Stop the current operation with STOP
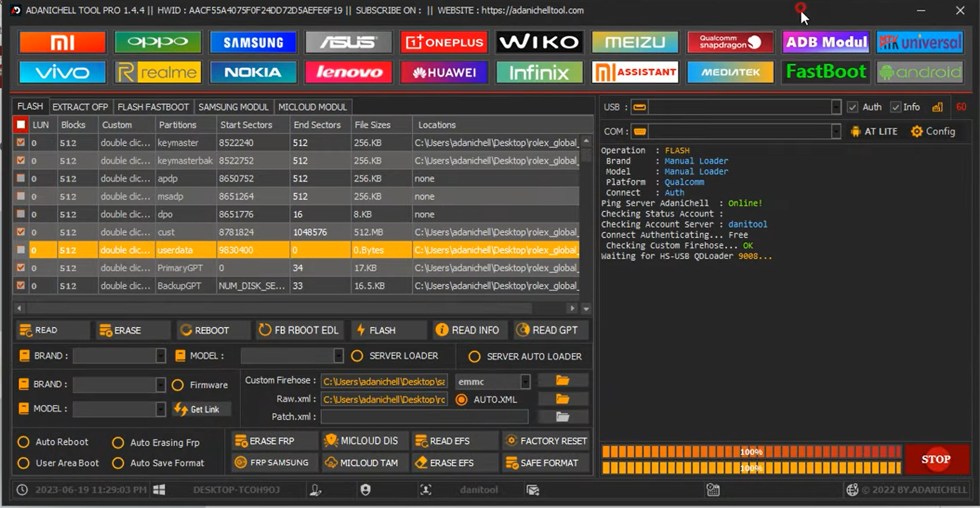Viewport: 980px width, 508px height. pyautogui.click(x=936, y=459)
